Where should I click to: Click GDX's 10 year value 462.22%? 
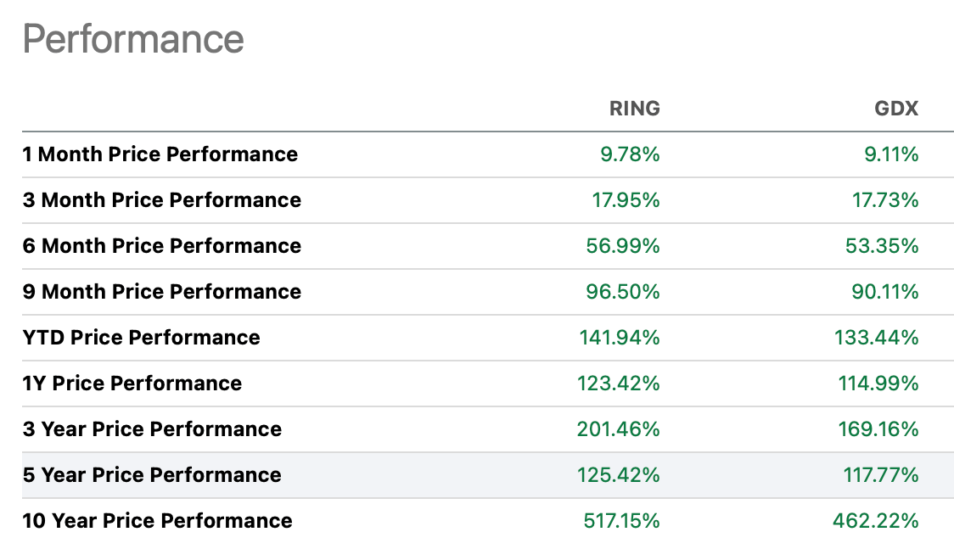(877, 521)
